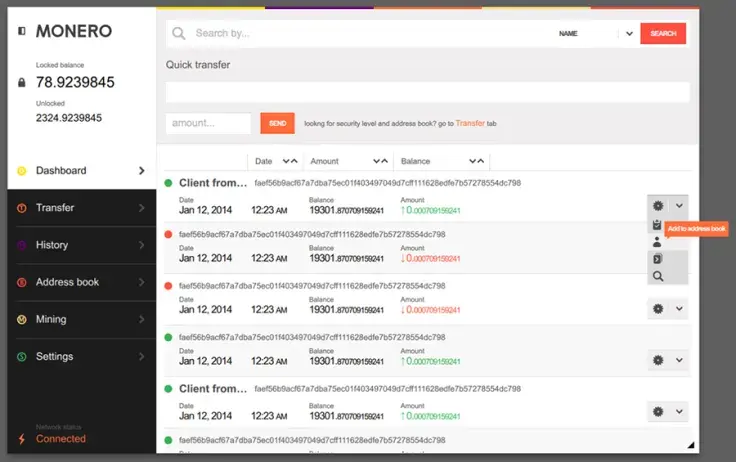Click the lightning network status icon

coord(22,439)
